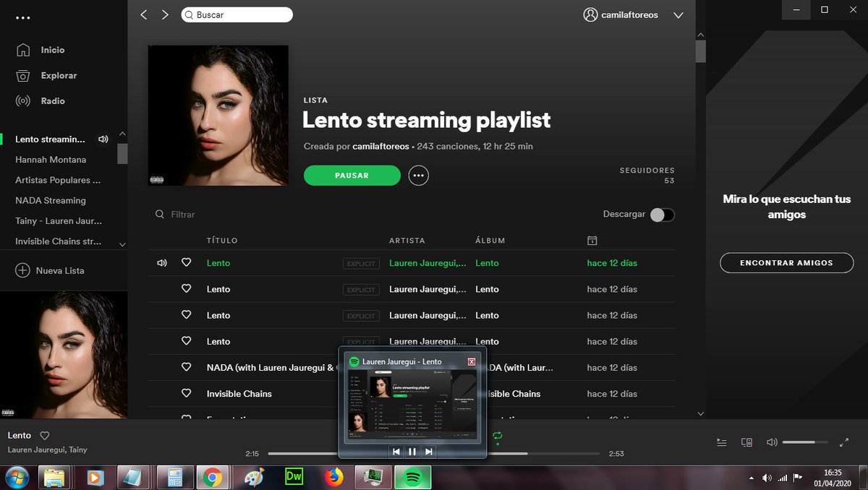The width and height of the screenshot is (868, 490).
Task: Sort by ARTISTA column
Action: (x=407, y=240)
